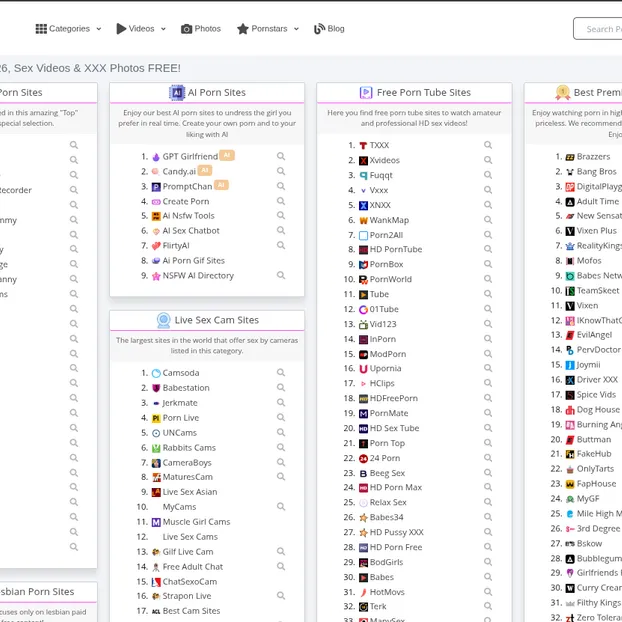Screen dimensions: 622x622
Task: Open the Ai Nsfw Tools link
Action: [188, 216]
